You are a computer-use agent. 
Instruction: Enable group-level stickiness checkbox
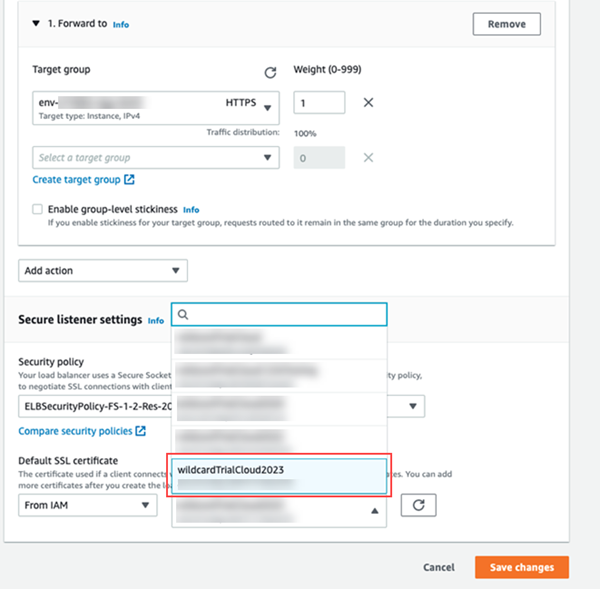pos(37,209)
